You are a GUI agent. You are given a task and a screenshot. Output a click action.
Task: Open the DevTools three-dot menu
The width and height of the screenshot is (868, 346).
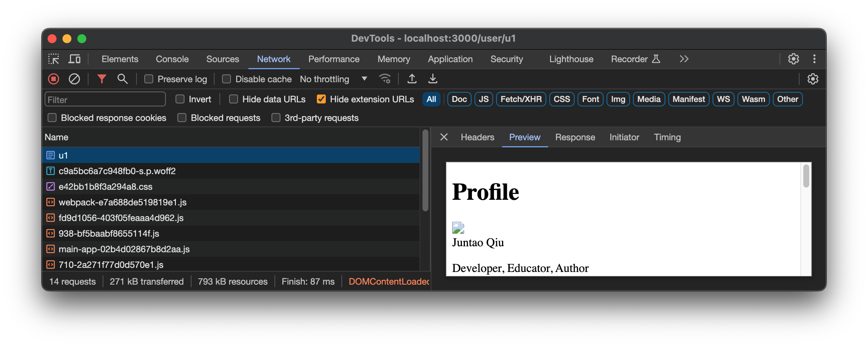pyautogui.click(x=814, y=59)
